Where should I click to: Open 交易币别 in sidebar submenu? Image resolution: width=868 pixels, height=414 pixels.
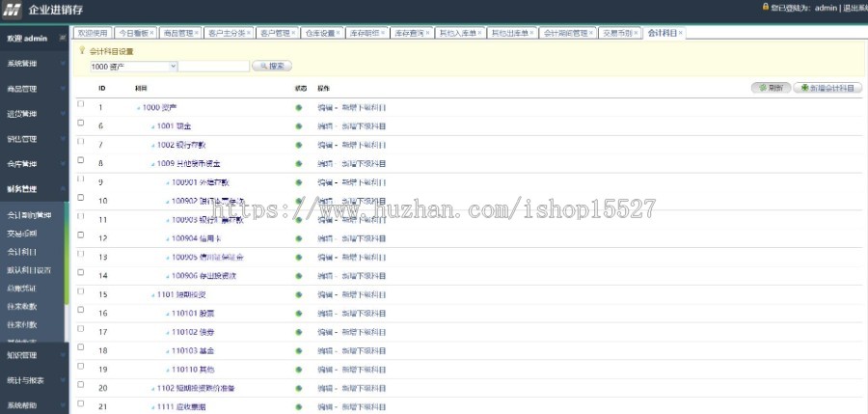[21, 234]
